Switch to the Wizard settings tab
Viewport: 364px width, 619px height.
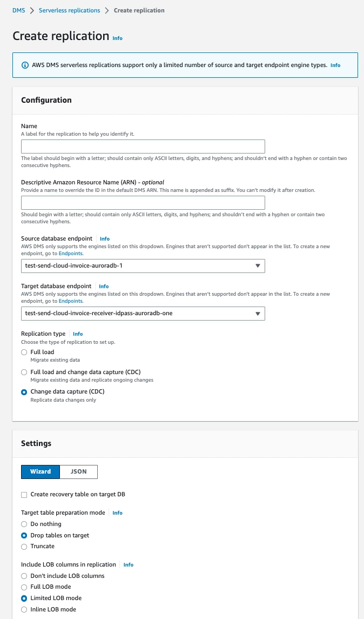[40, 472]
